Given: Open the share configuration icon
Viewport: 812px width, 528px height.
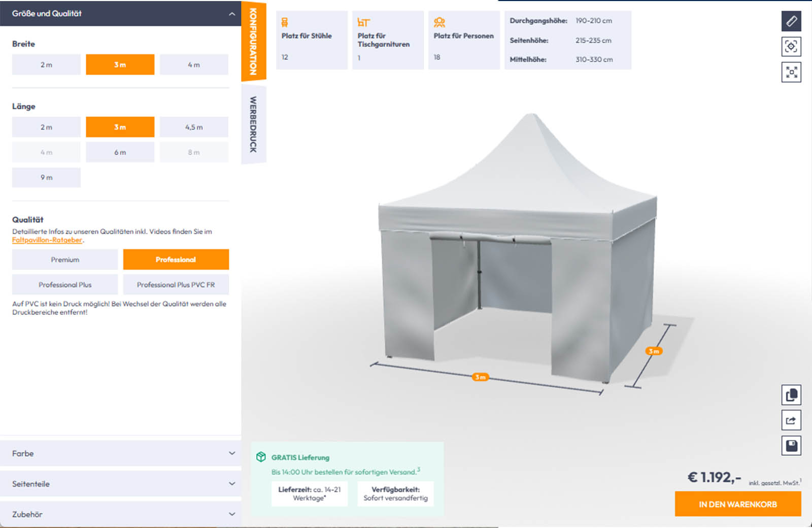Looking at the screenshot, I should coord(791,420).
